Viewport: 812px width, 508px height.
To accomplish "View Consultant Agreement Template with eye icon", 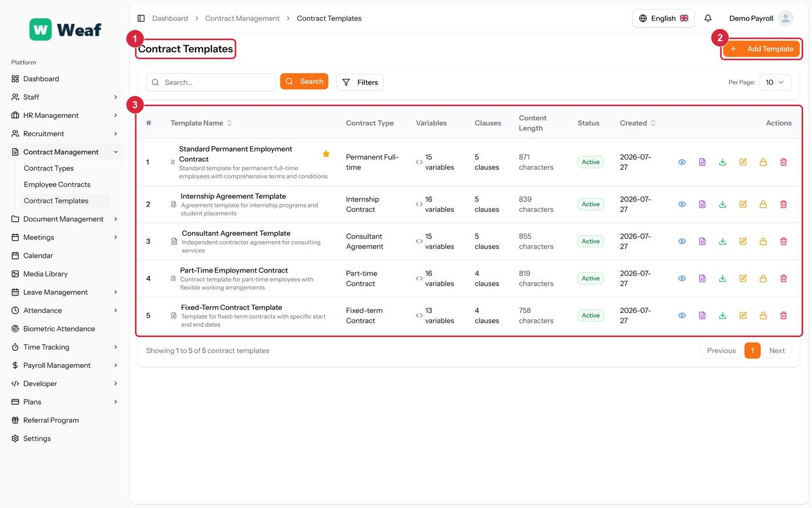I will [682, 242].
